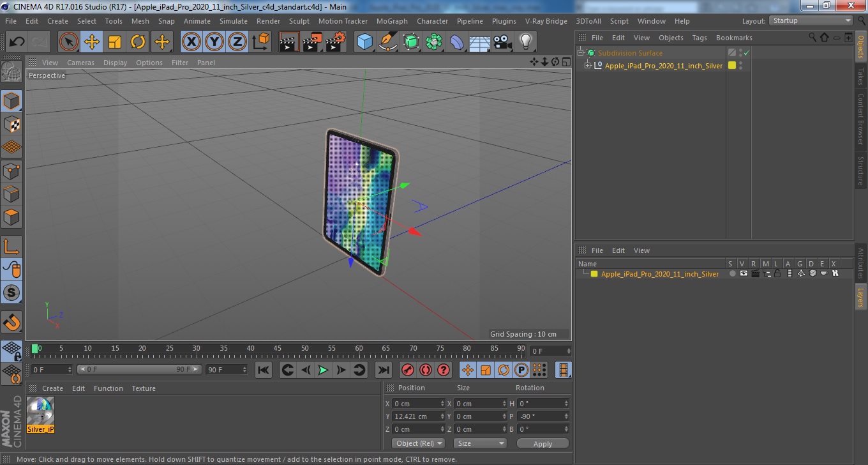Click the magnet Workplane snapping icon
This screenshot has height=465, width=868.
point(11,322)
